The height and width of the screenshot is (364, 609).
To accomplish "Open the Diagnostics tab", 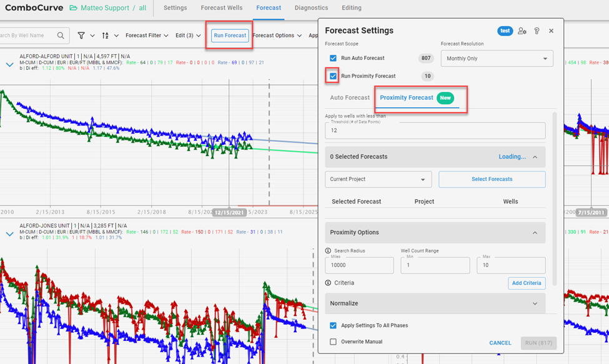I will pos(312,7).
